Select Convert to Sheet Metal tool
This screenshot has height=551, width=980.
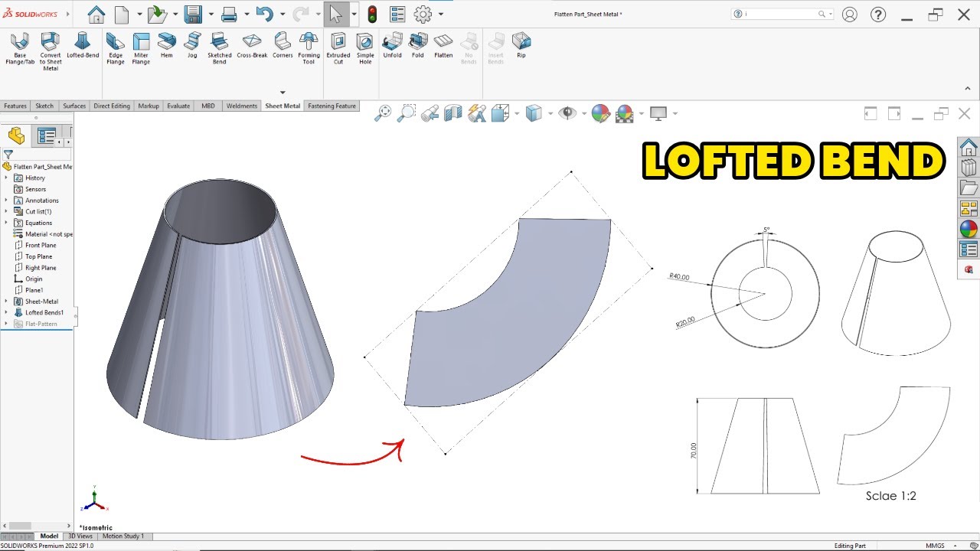[x=51, y=51]
